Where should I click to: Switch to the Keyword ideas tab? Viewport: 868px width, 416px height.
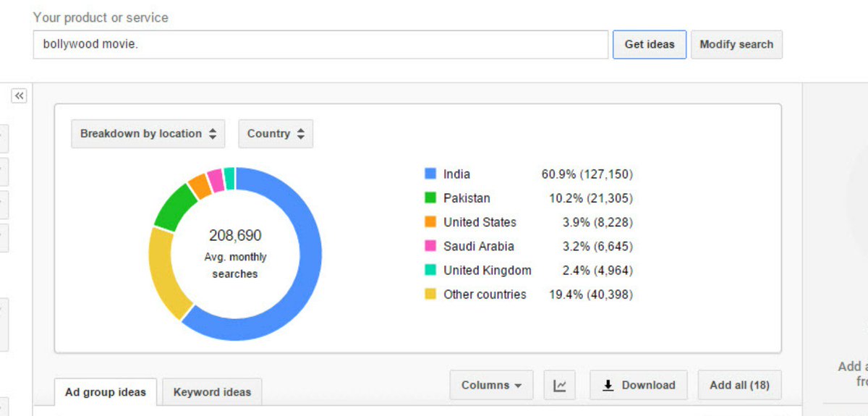212,392
